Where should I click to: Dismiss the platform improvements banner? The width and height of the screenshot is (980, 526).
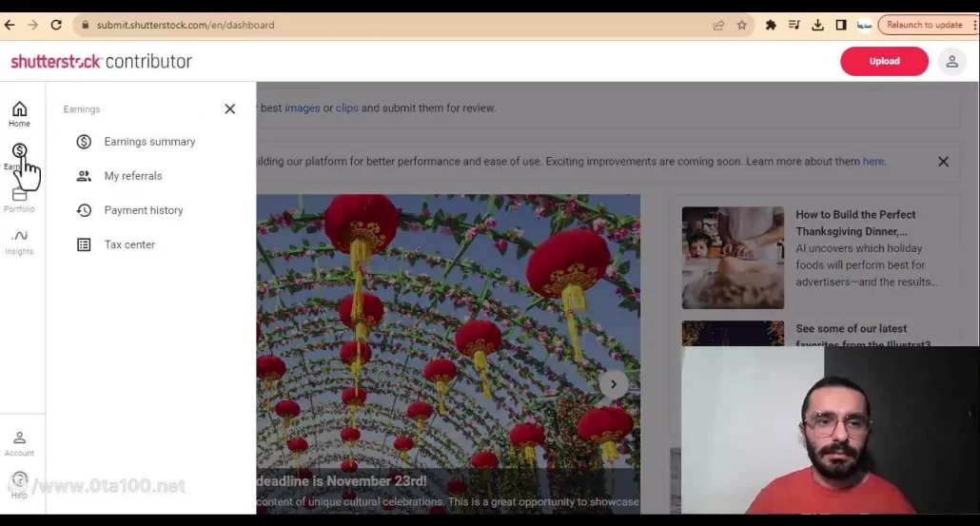[943, 162]
